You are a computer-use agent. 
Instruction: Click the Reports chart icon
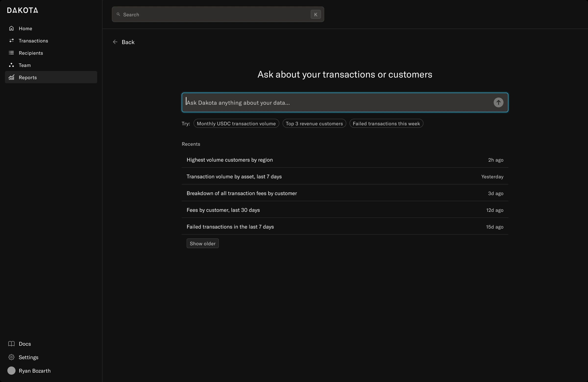11,77
